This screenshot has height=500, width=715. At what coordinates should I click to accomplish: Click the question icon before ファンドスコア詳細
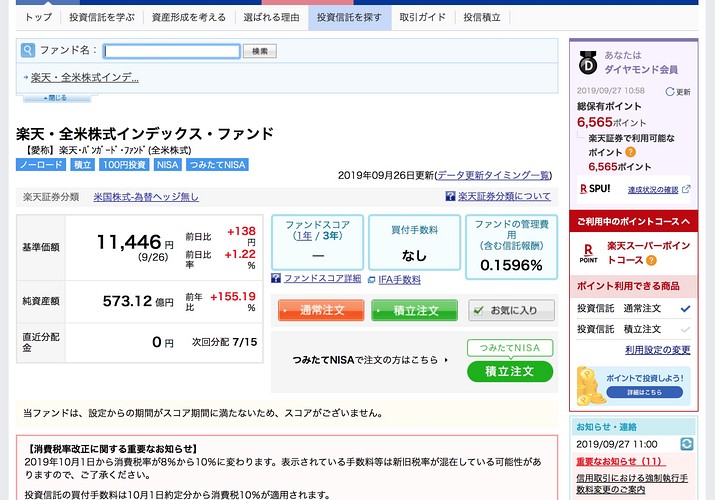tap(276, 278)
